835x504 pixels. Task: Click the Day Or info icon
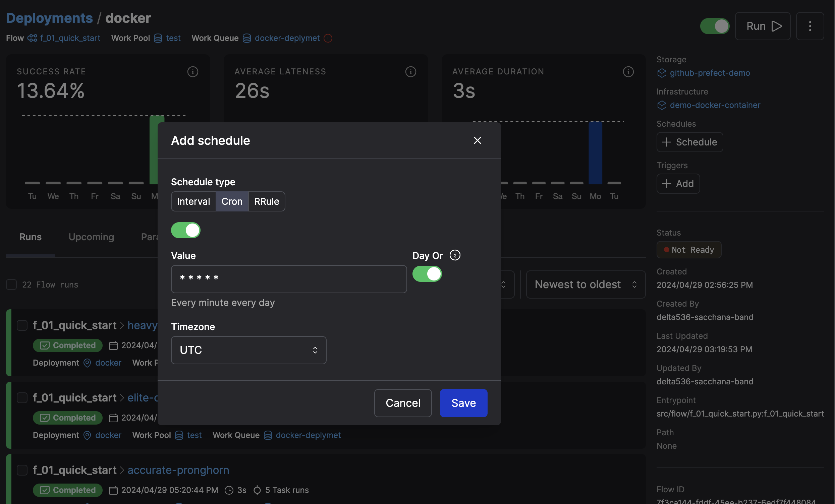pos(455,255)
